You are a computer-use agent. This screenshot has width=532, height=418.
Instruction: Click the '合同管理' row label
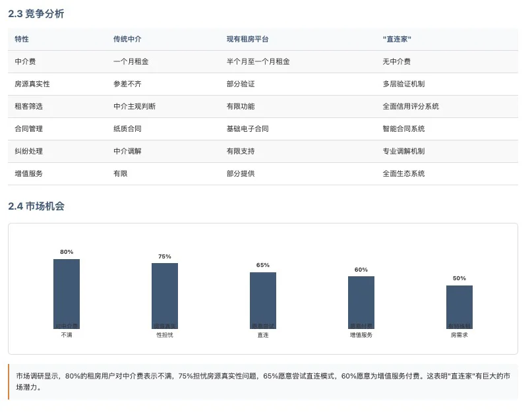(x=29, y=129)
